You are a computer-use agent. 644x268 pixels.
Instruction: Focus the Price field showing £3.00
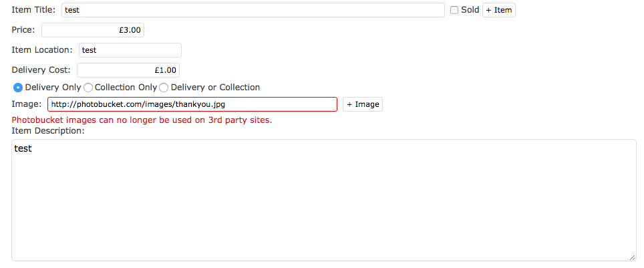(93, 30)
